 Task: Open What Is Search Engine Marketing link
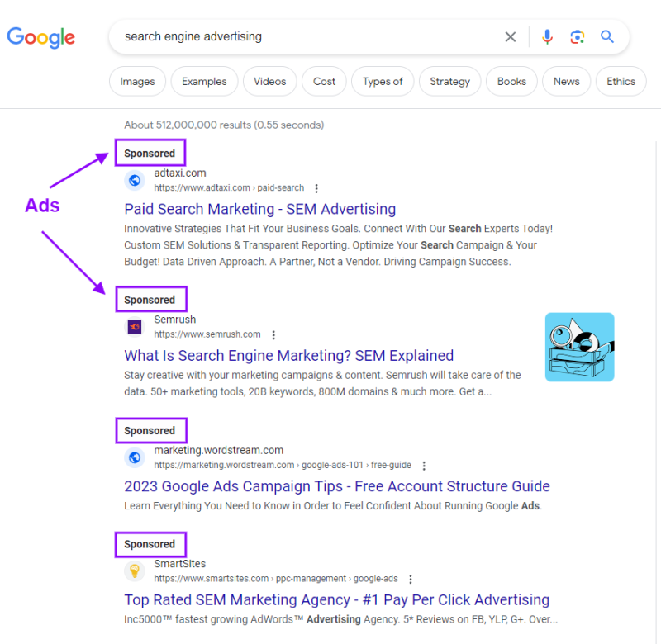click(288, 355)
